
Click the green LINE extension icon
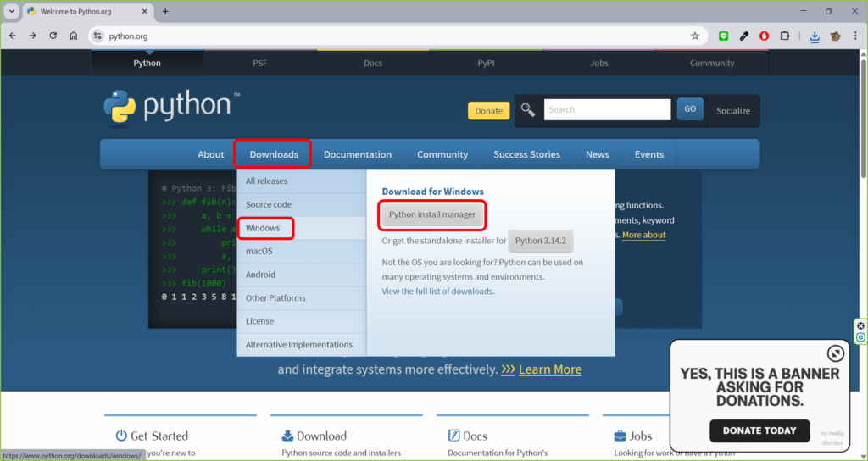pos(723,36)
